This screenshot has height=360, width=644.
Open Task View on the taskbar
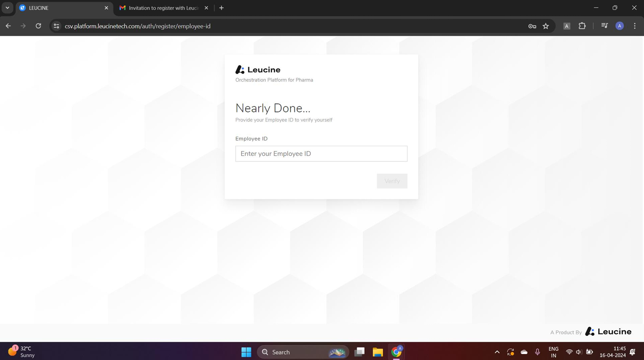pos(360,352)
